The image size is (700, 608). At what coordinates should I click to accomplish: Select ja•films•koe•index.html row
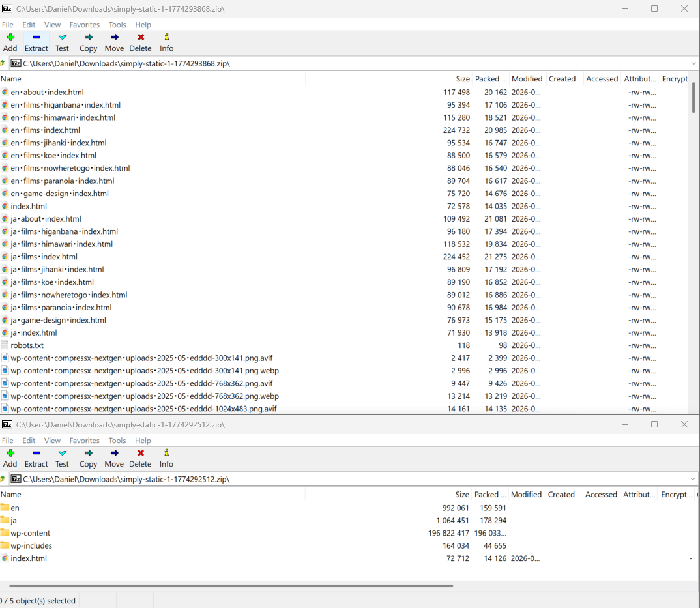[x=343, y=282]
